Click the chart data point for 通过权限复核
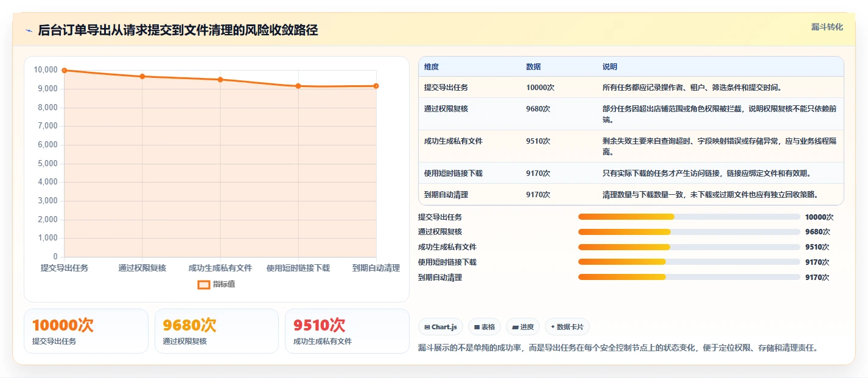The height and width of the screenshot is (378, 868). (x=142, y=76)
